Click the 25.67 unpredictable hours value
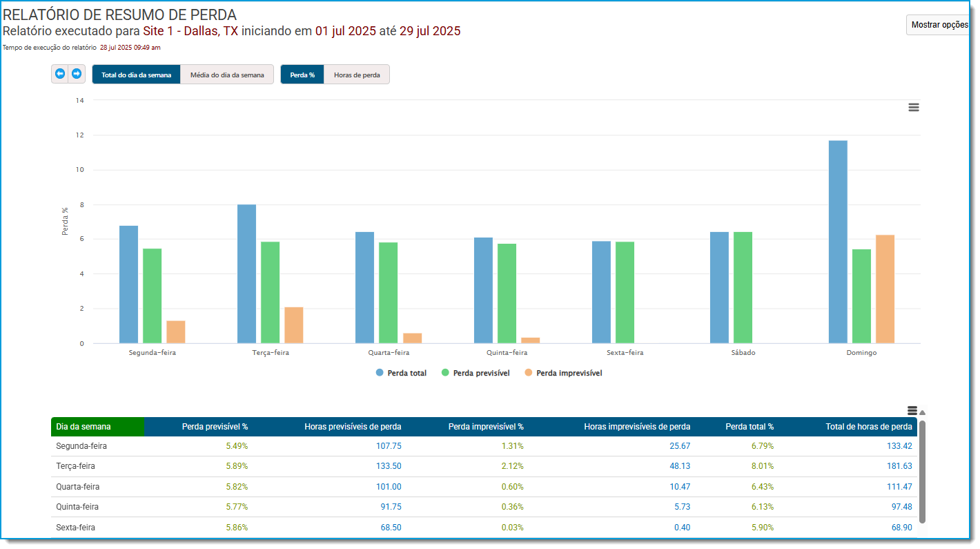The height and width of the screenshot is (549, 980). (680, 446)
